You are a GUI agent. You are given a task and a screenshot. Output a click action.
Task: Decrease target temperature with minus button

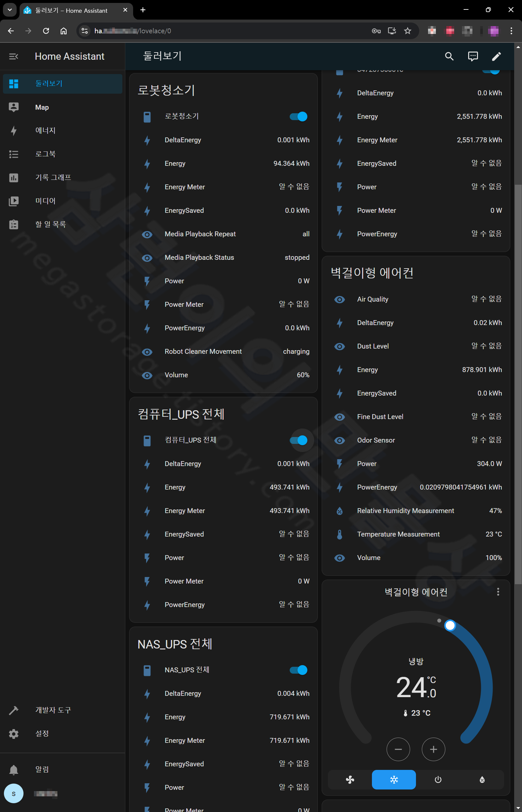[x=398, y=749]
